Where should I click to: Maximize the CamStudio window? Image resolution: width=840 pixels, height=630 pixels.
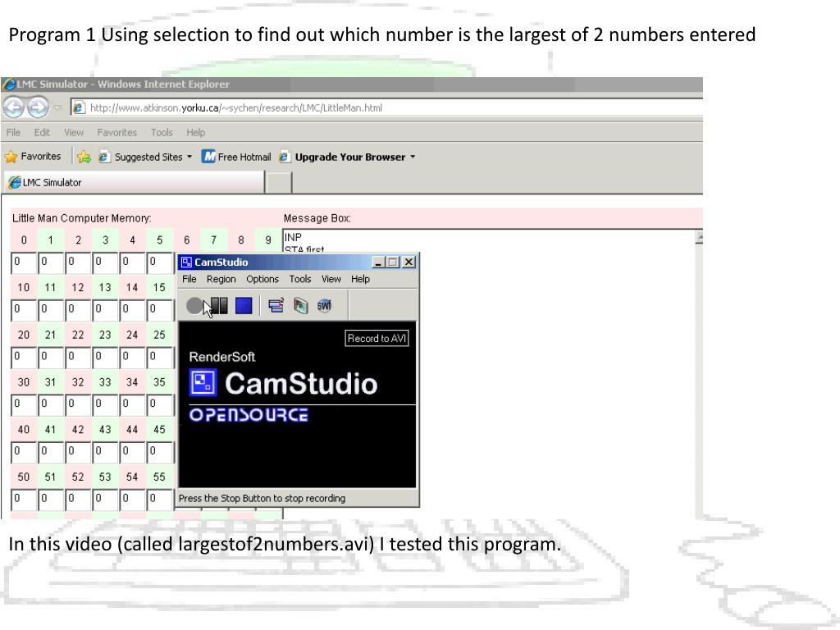[393, 262]
